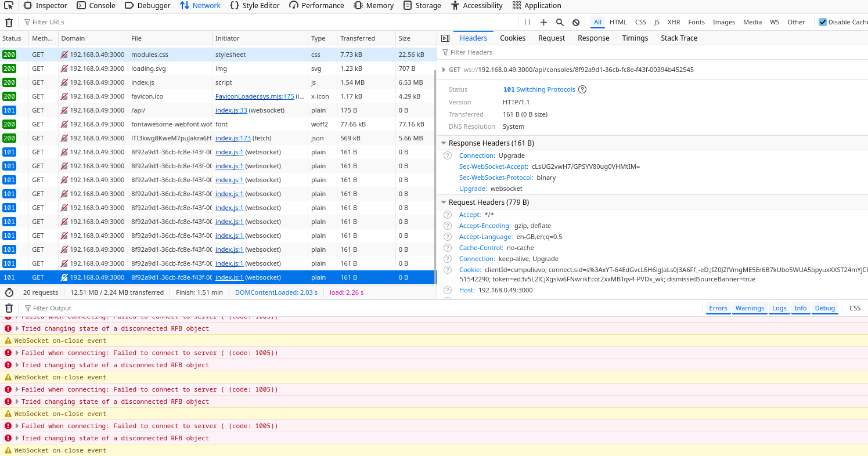Click help icon next to Host header
This screenshot has width=868, height=456.
(x=447, y=290)
